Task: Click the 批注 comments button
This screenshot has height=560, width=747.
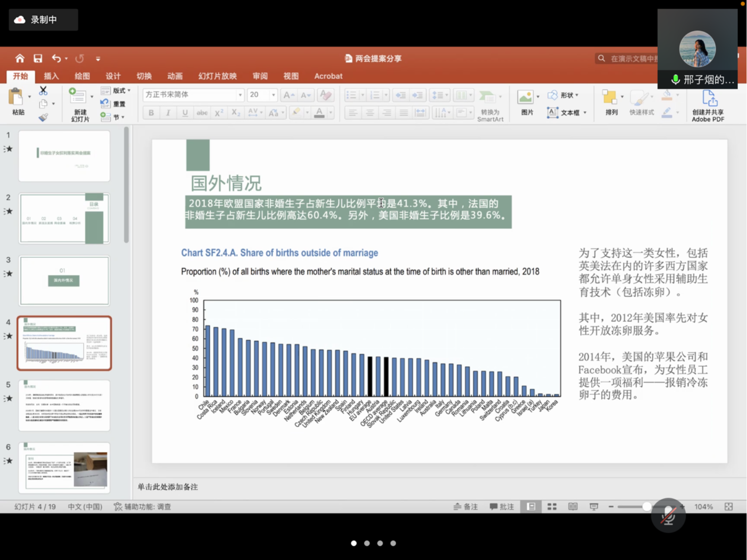Action: (502, 507)
